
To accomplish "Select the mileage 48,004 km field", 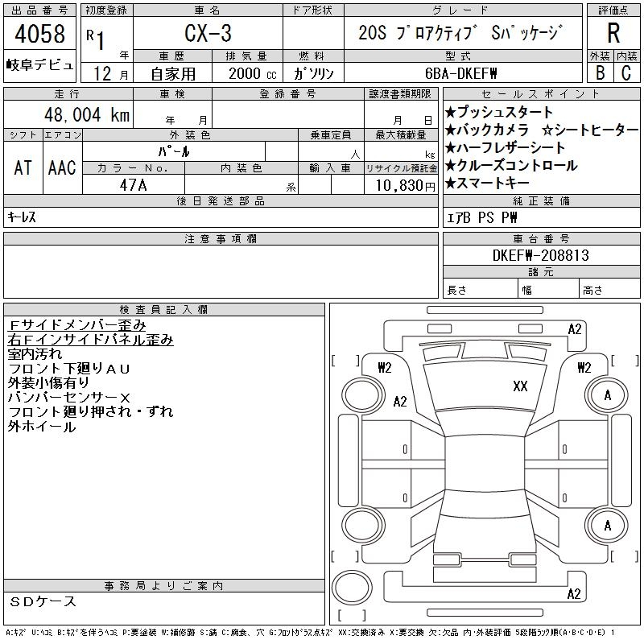I will click(68, 114).
